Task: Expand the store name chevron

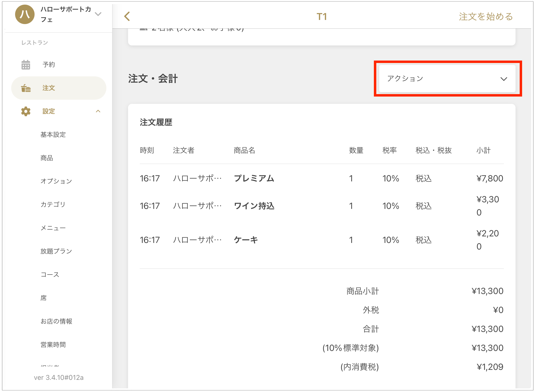Action: 98,14
